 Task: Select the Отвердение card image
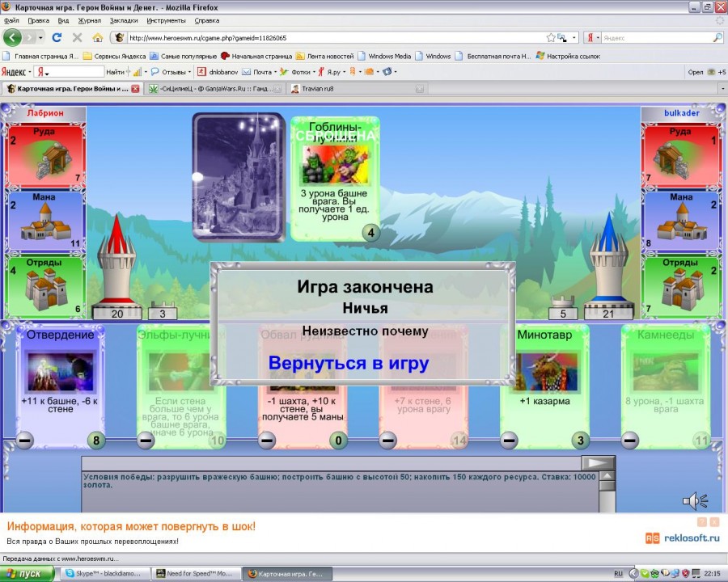point(61,371)
